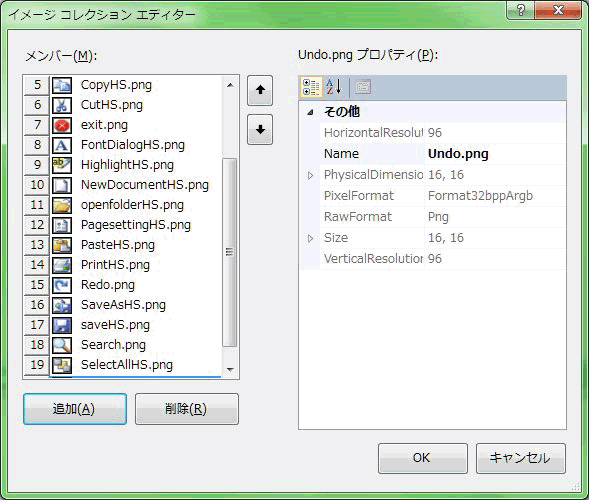Viewport: 589px width, 500px height.
Task: Select the exit.png red icon thumbnail
Action: coord(62,125)
